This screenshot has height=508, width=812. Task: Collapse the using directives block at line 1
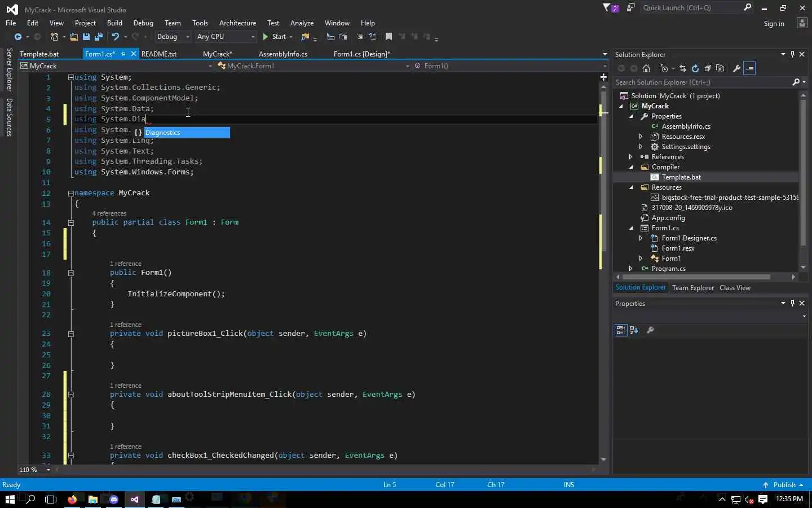71,77
